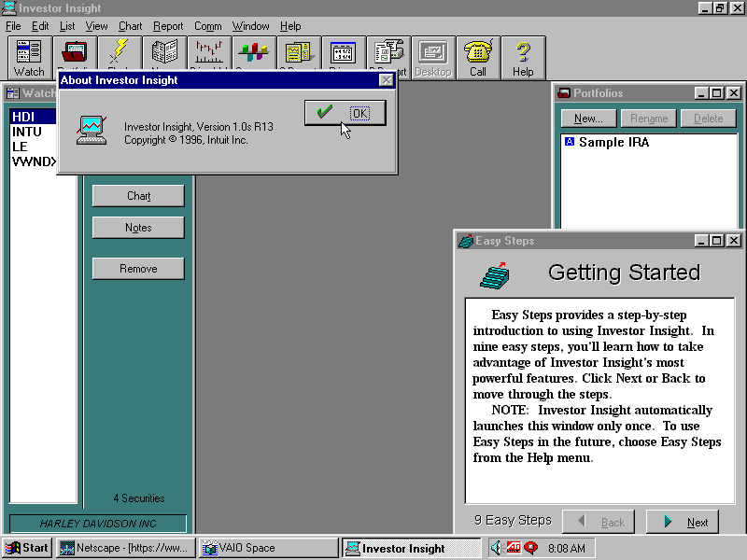747x560 pixels.
Task: Open the List menu
Action: 67,26
